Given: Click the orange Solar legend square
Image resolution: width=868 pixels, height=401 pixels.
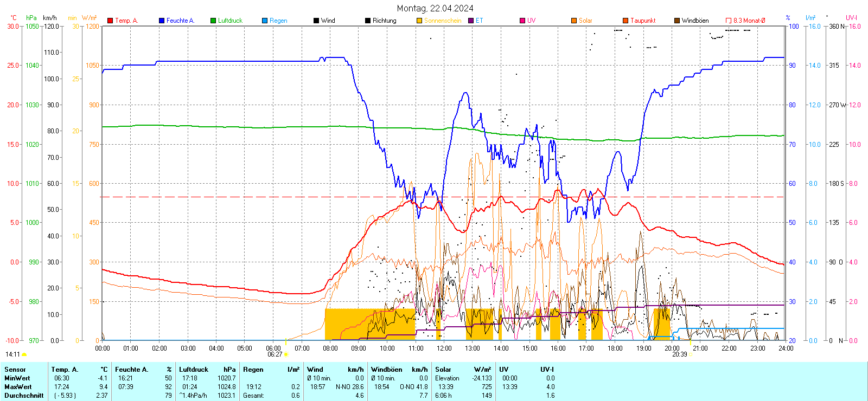Looking at the screenshot, I should [574, 21].
